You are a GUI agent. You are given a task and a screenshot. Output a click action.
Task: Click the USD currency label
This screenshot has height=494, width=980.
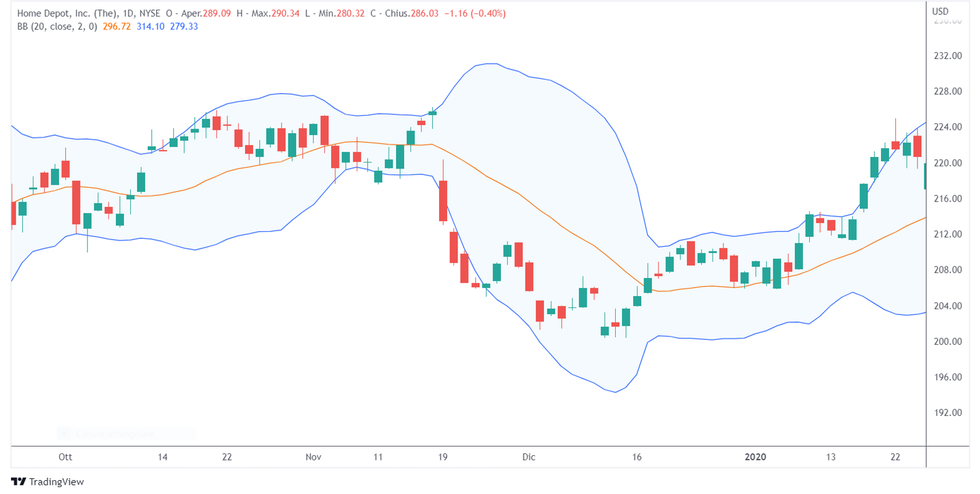940,12
